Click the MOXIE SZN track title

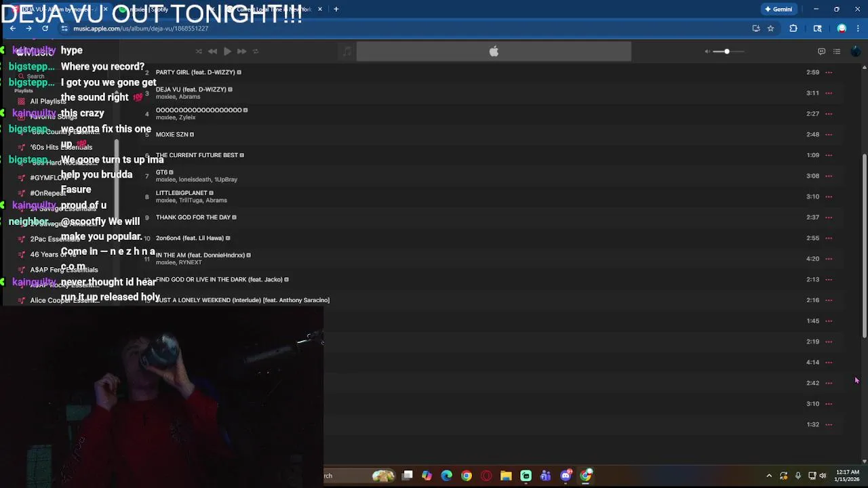click(172, 134)
